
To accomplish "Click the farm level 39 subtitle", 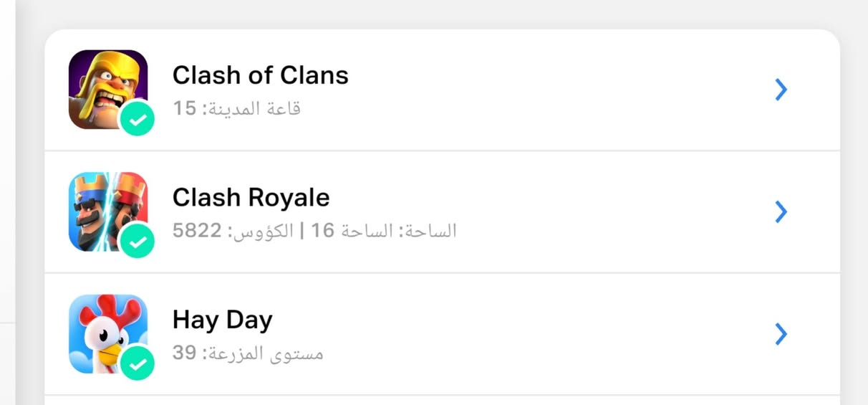I will 248,353.
